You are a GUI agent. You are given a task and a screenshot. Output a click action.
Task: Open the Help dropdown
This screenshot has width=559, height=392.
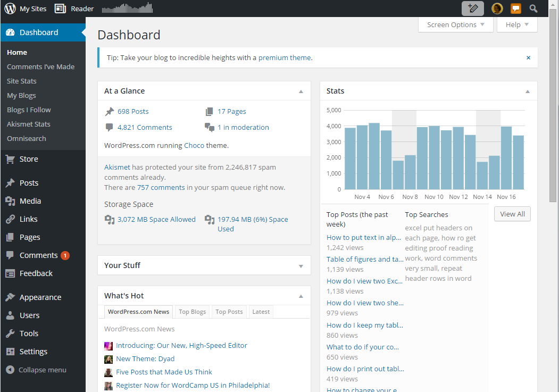tap(517, 24)
